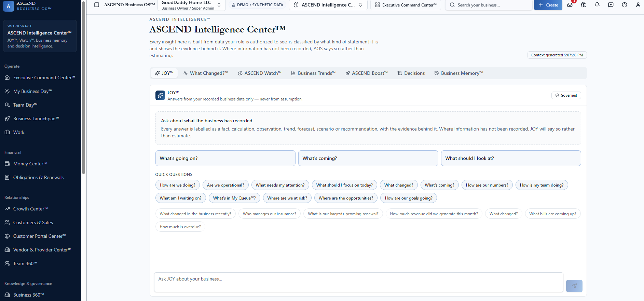Image resolution: width=644 pixels, height=301 pixels.
Task: Ask 'How much revenue did we generate this month?'
Action: [x=434, y=214]
